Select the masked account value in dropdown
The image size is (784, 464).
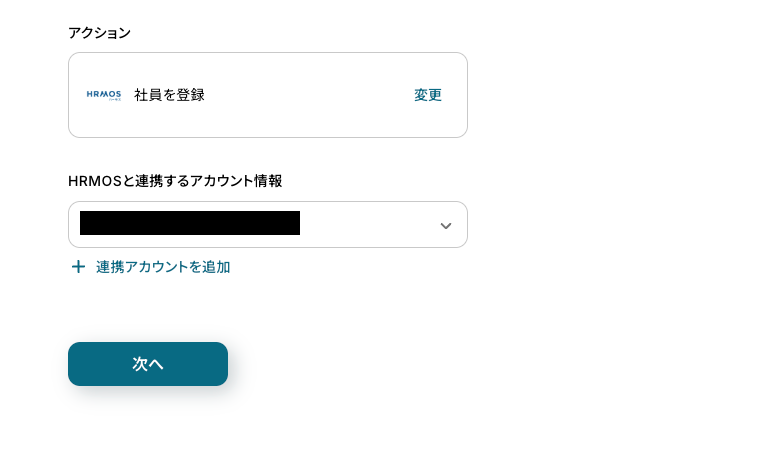[x=190, y=223]
